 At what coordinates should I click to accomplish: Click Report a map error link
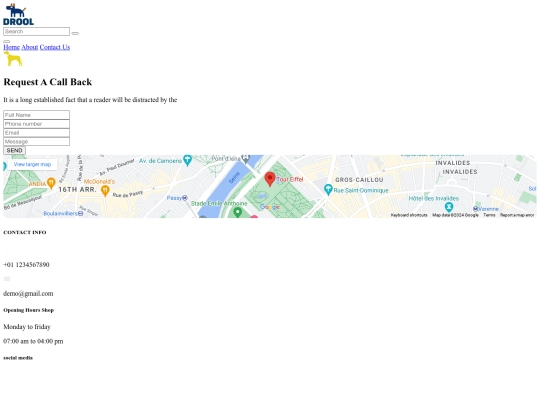coord(517,215)
